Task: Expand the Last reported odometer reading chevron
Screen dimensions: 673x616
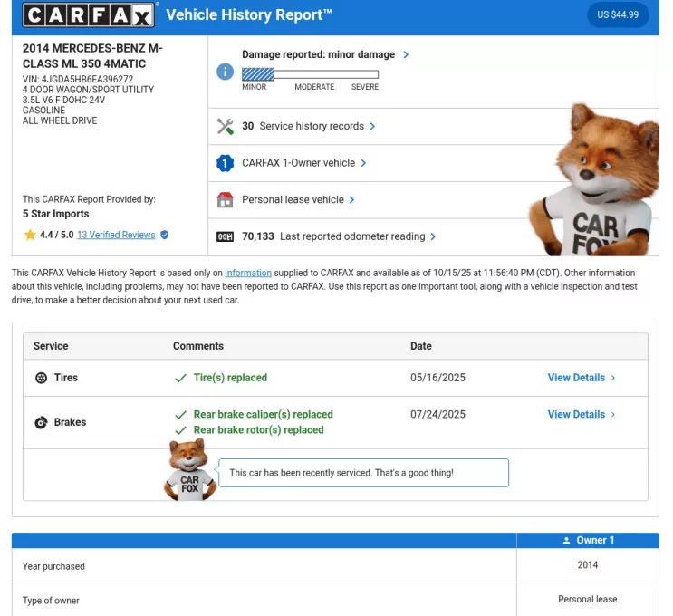Action: pyautogui.click(x=433, y=237)
